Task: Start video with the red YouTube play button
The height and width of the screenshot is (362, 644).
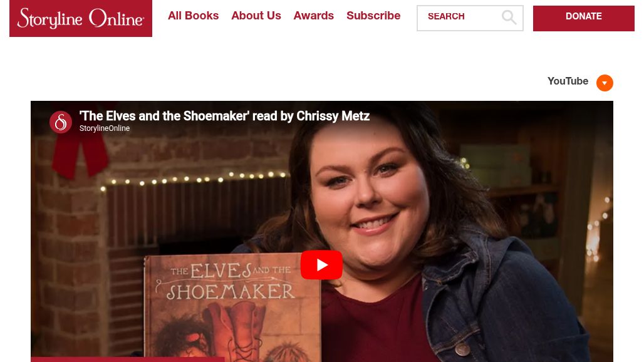Action: (x=321, y=265)
